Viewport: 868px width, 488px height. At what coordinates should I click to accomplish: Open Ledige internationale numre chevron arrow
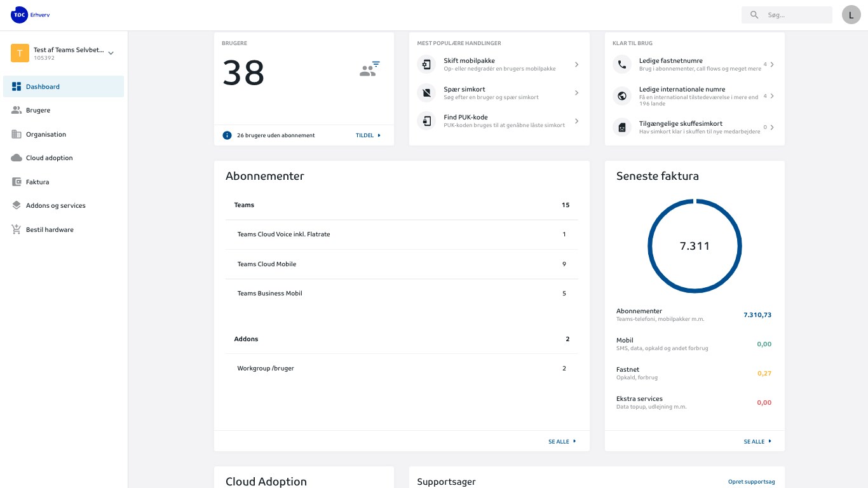click(x=772, y=96)
